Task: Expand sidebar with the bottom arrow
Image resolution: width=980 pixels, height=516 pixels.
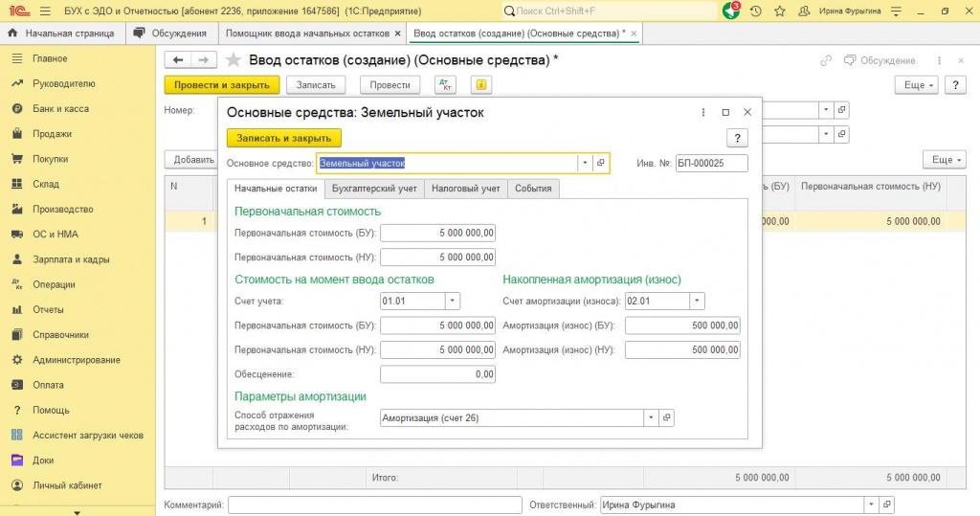Action: click(77, 512)
